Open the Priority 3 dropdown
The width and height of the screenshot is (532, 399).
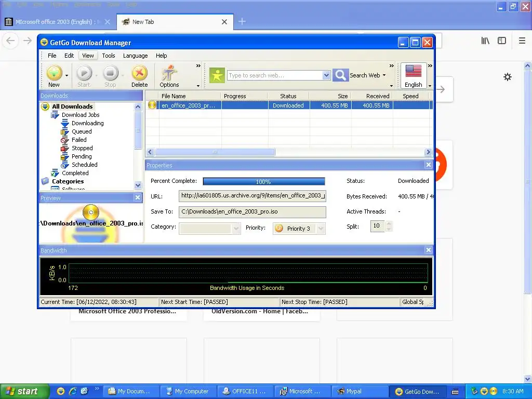[321, 229]
